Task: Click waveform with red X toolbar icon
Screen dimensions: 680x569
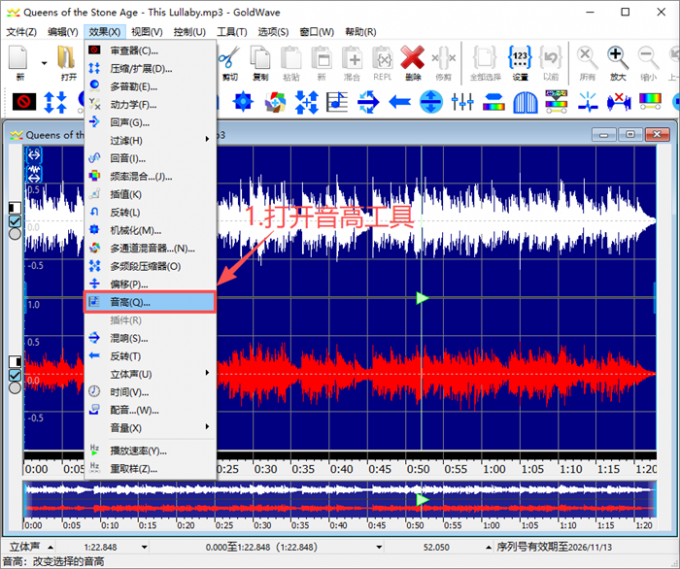Action: pyautogui.click(x=618, y=102)
